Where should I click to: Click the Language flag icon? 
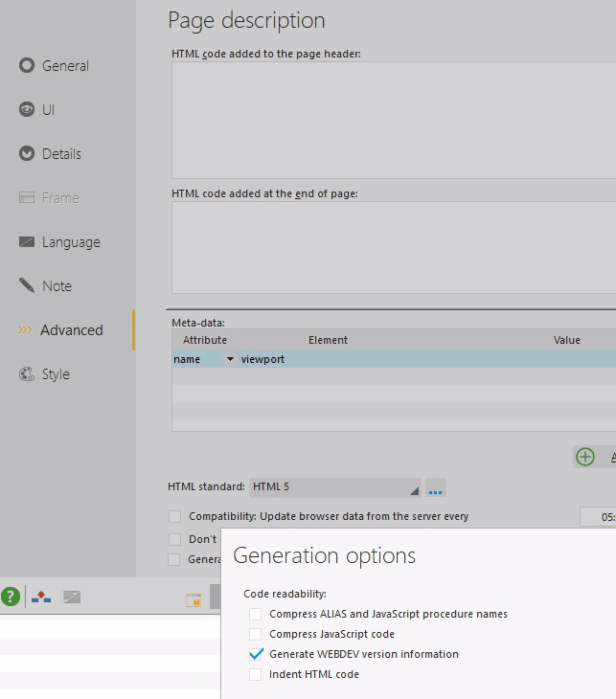tap(27, 242)
